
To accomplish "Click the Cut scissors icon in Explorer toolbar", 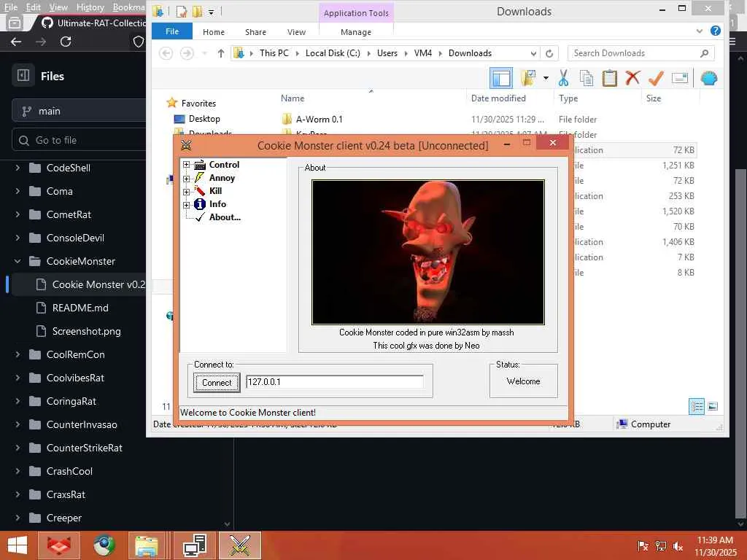I will pyautogui.click(x=564, y=78).
